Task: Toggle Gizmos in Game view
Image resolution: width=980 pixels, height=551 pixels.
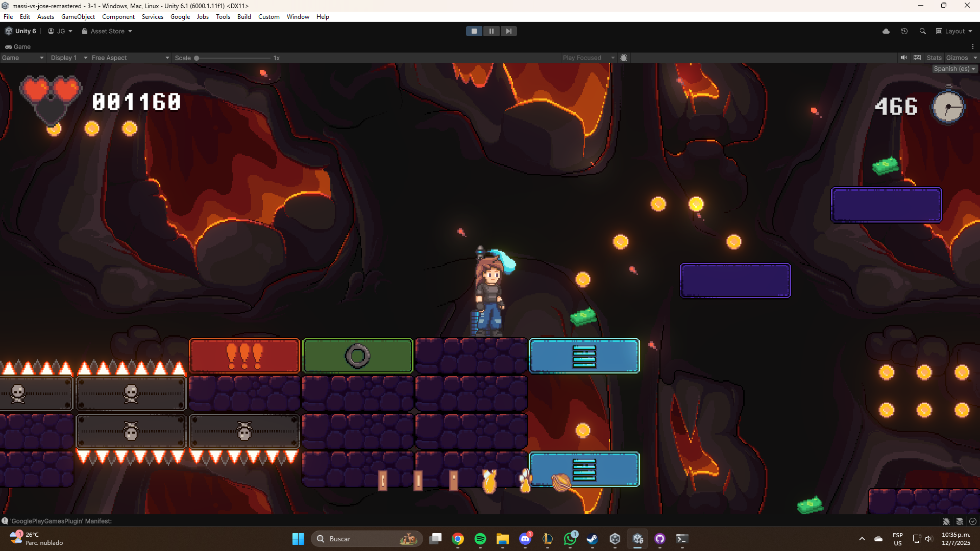Action: 957,58
